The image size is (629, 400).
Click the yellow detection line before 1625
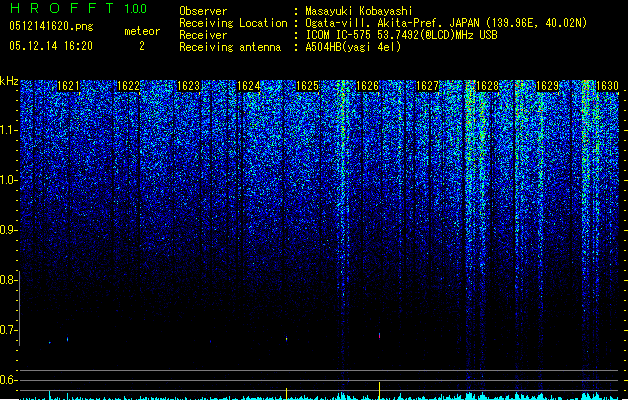(x=286, y=393)
